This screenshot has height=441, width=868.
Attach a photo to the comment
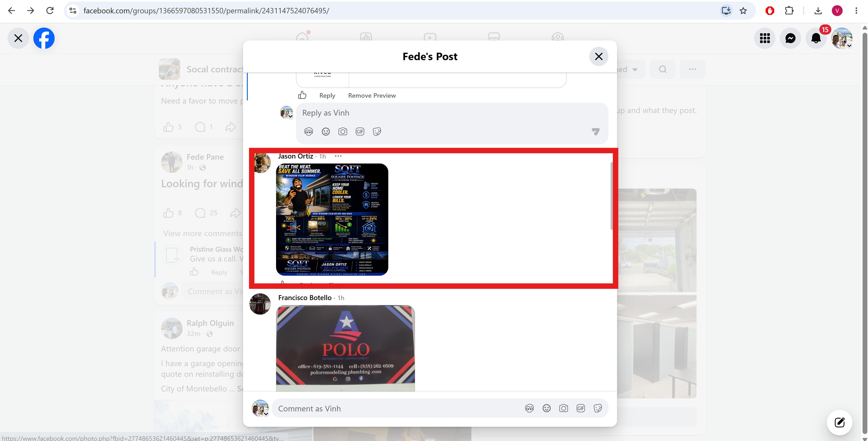563,408
